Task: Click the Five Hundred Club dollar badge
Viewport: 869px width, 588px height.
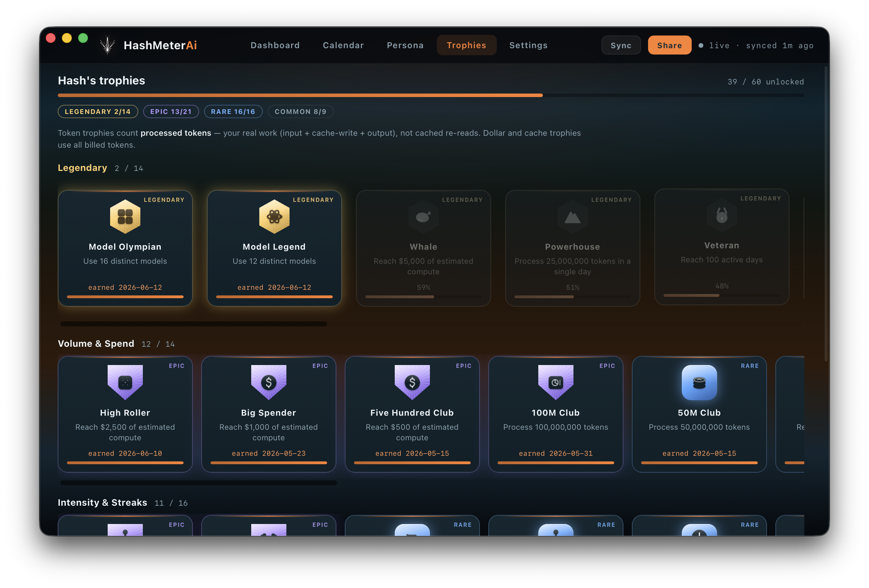Action: (412, 382)
